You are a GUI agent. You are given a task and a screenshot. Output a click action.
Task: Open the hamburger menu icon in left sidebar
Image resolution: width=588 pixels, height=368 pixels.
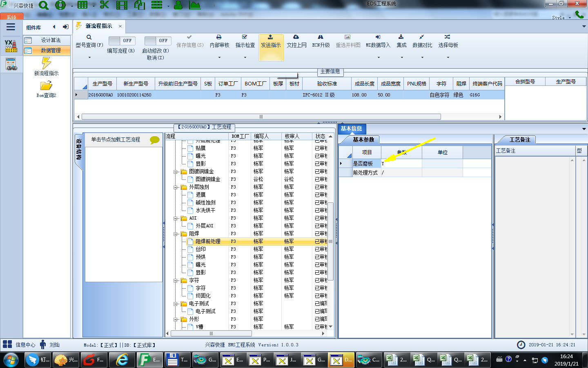pyautogui.click(x=11, y=27)
